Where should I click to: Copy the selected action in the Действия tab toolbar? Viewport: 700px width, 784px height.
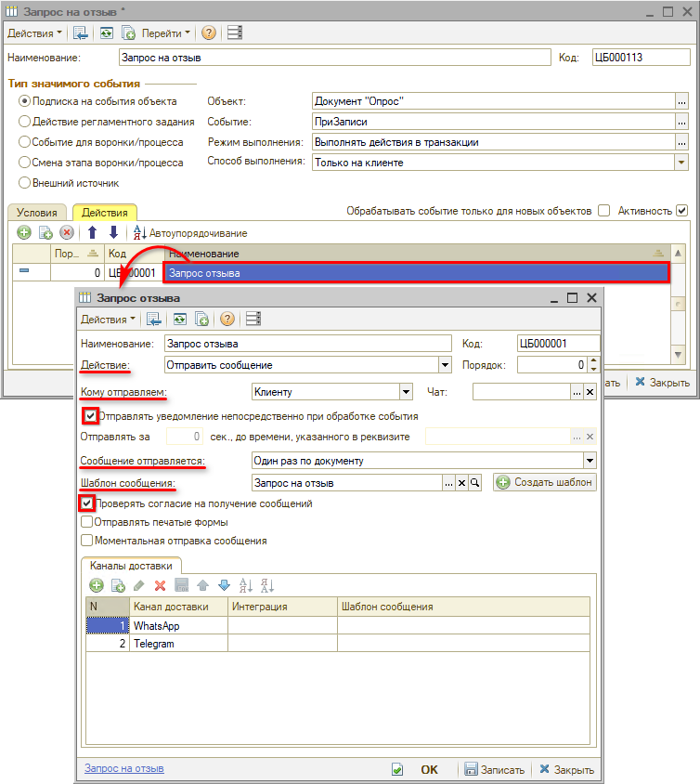pyautogui.click(x=45, y=232)
